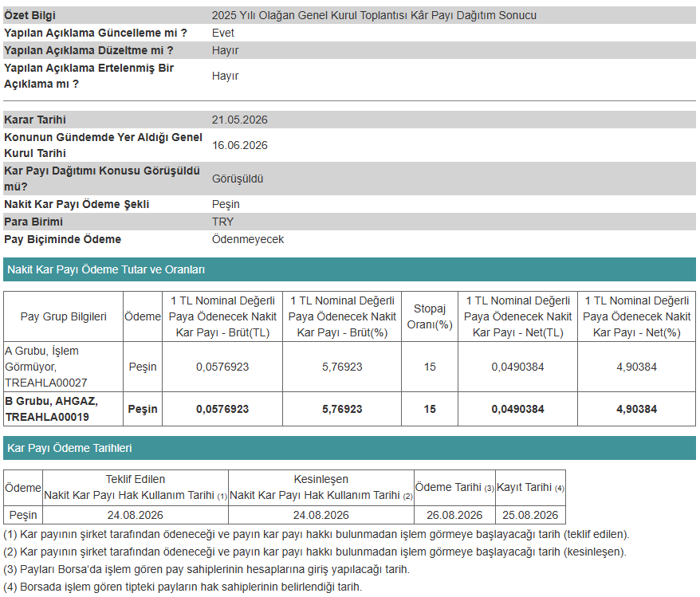
Task: Click the Pay Grup Bilgileri column header
Action: coord(64,316)
